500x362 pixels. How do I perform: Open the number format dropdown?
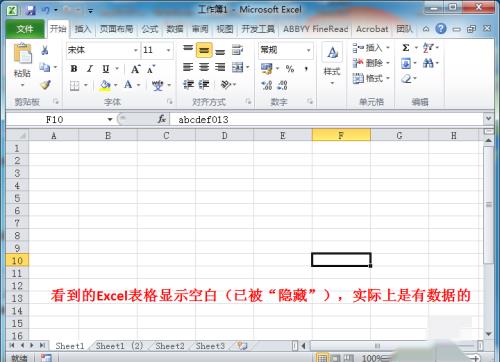pos(309,50)
